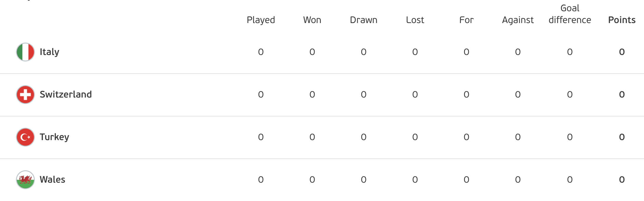Select the Won column header
This screenshot has width=644, height=201.
(x=312, y=20)
